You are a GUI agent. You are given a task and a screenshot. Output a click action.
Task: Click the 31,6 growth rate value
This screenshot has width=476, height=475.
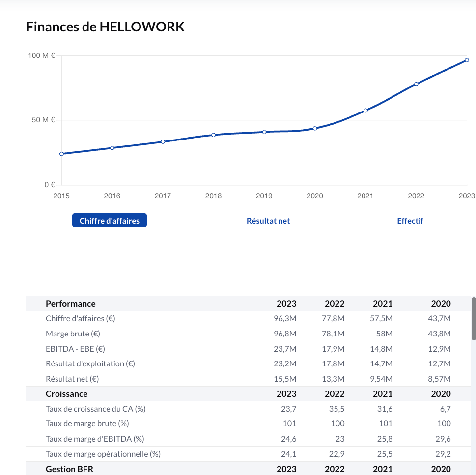click(385, 409)
